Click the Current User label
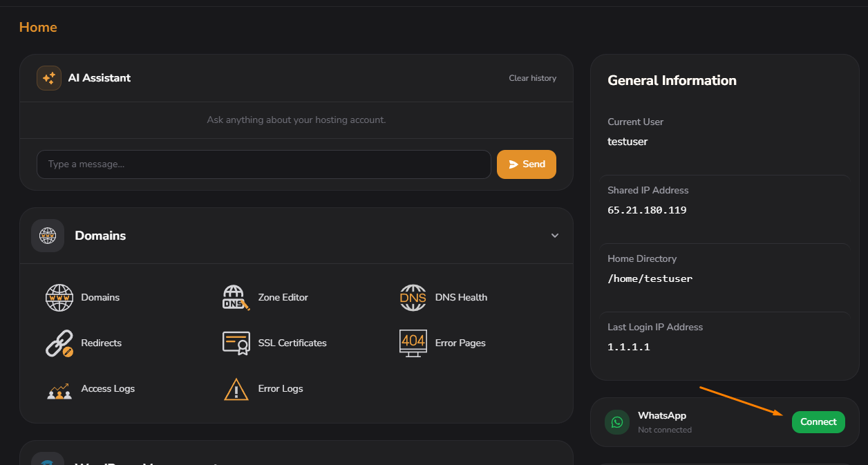The image size is (868, 465). click(x=635, y=122)
